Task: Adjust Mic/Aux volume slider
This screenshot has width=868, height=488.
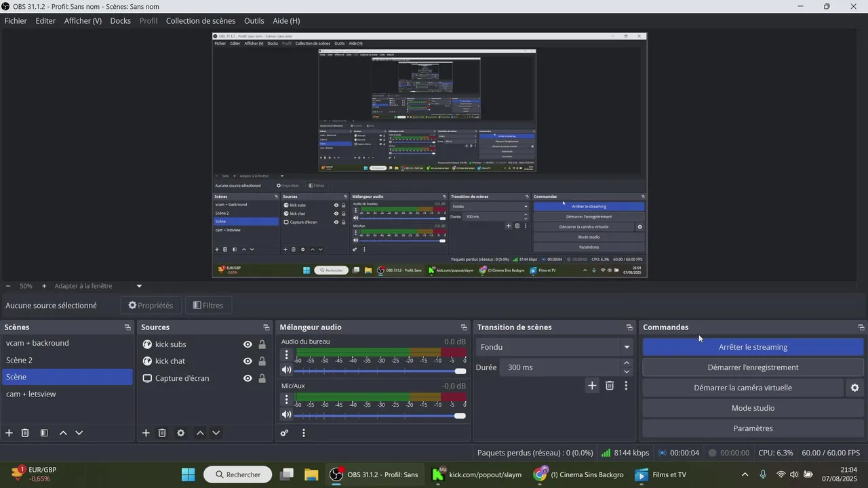Action: [x=380, y=415]
